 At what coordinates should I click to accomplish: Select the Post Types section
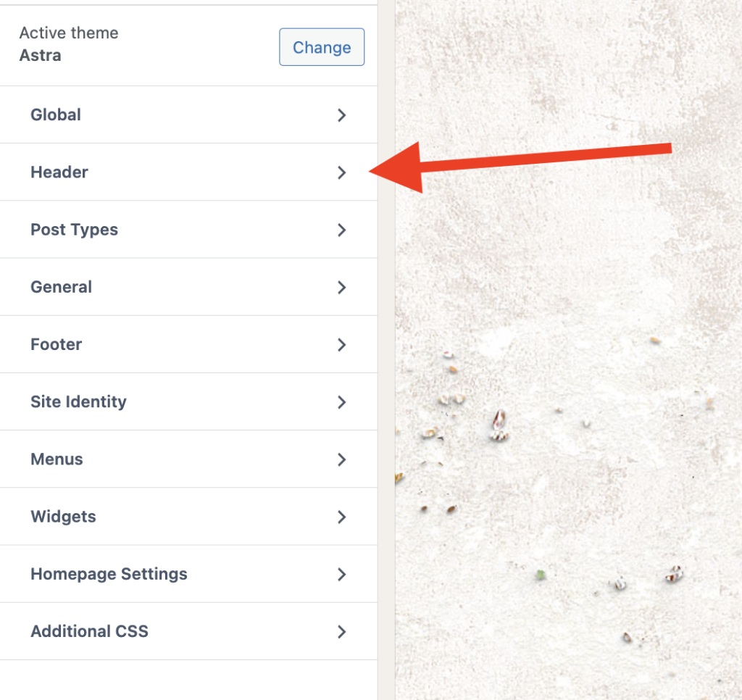(189, 230)
